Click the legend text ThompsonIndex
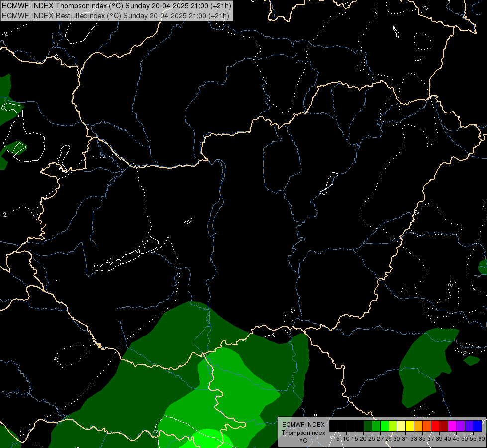 tap(303, 433)
